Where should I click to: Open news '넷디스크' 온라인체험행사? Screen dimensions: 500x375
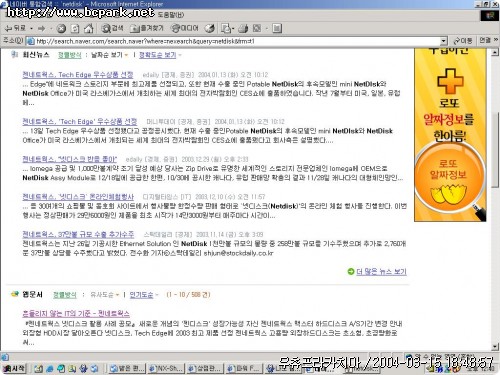click(78, 197)
